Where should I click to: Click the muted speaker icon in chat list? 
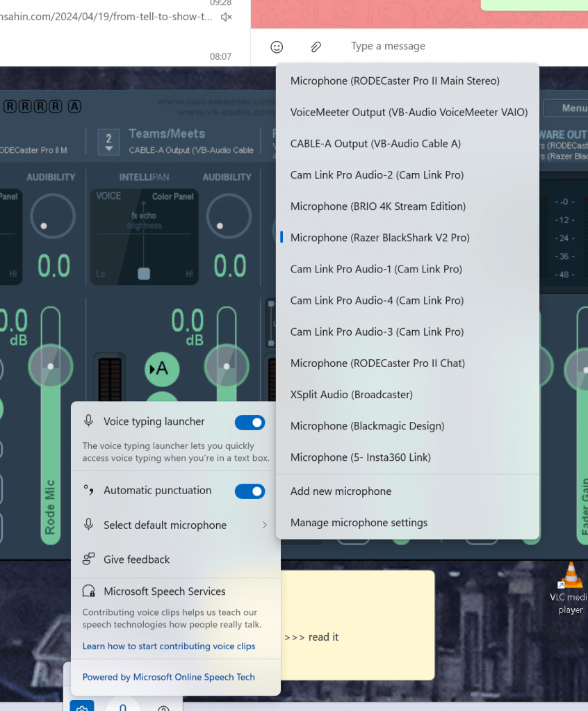point(226,17)
